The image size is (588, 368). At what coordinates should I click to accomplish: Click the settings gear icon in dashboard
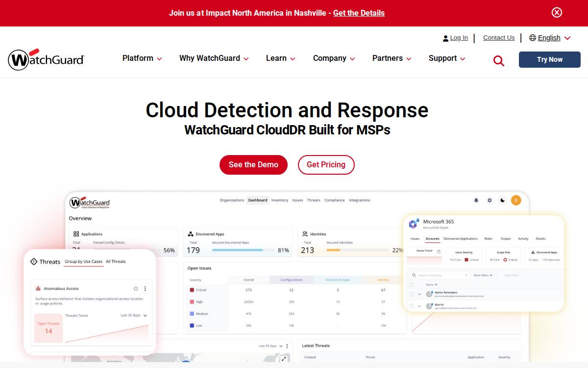point(490,200)
